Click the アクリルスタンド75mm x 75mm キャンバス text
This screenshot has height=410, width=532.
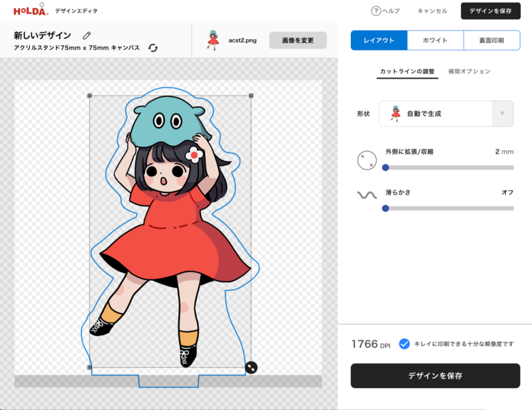[77, 48]
